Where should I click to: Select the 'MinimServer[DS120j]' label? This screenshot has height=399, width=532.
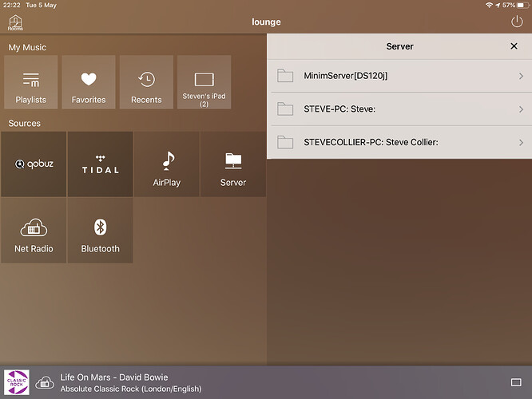pyautogui.click(x=346, y=76)
